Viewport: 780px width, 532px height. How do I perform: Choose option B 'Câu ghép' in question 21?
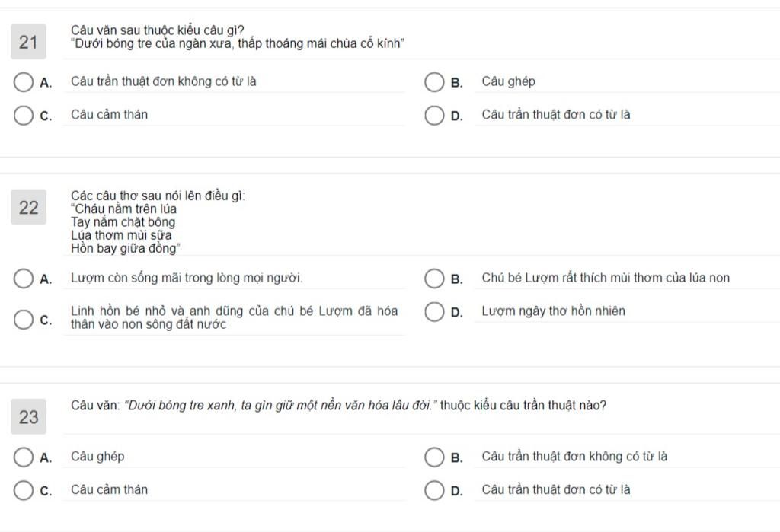click(433, 82)
